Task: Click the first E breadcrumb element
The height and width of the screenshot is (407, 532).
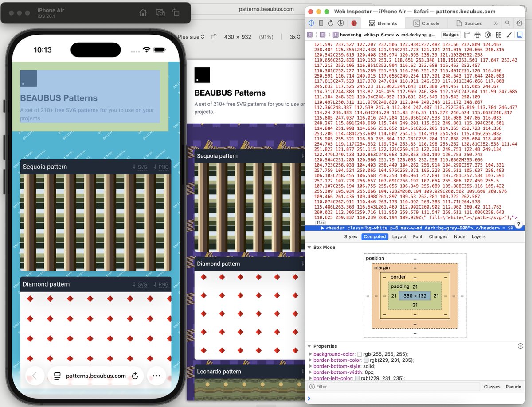Action: pos(309,35)
